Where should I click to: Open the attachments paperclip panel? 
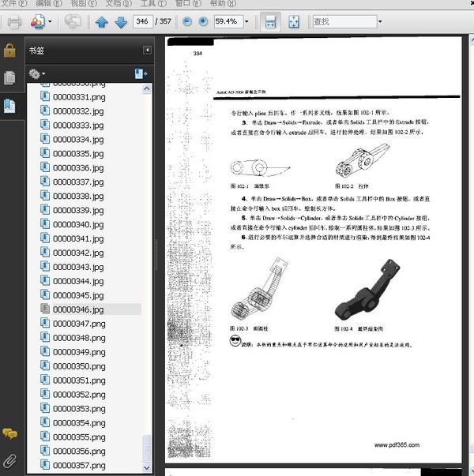coord(10,460)
